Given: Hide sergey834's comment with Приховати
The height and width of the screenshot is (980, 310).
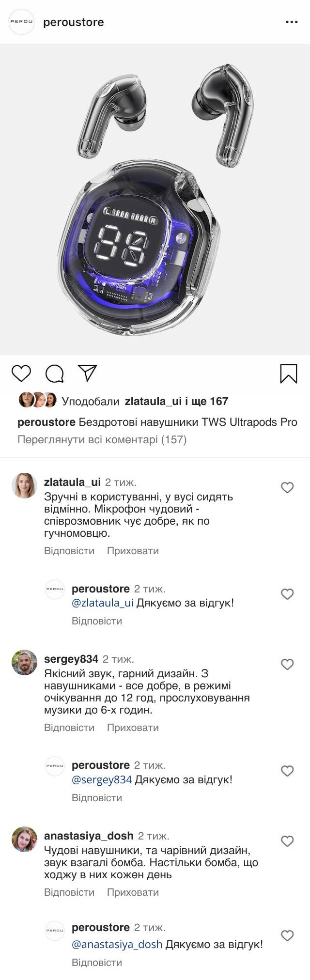Looking at the screenshot, I should click(x=133, y=728).
